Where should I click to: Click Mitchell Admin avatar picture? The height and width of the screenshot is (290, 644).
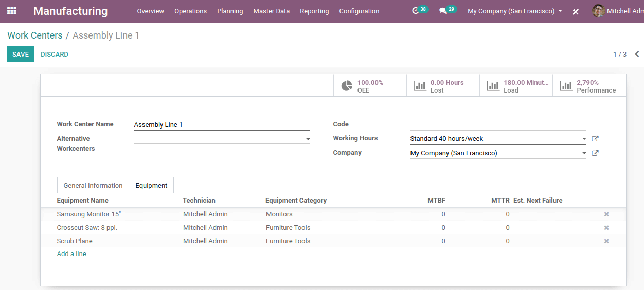[598, 11]
